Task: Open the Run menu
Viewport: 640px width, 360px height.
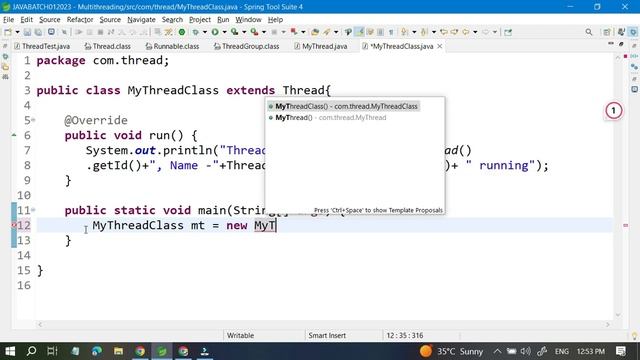Action: point(223,20)
